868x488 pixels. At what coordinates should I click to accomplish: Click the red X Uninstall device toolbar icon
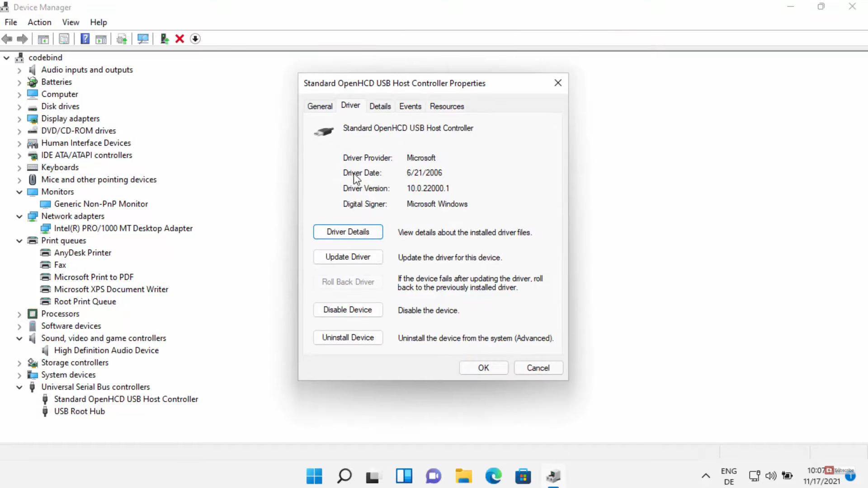pyautogui.click(x=179, y=39)
